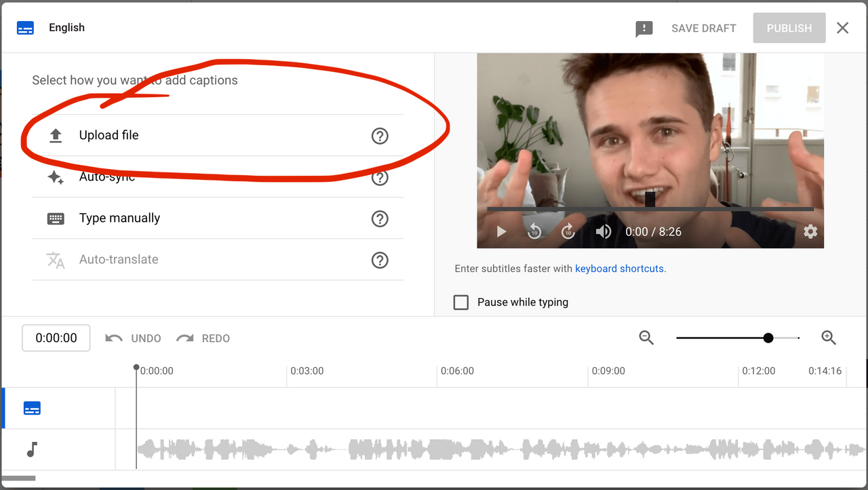Choose the Type manually keyboard icon

pyautogui.click(x=55, y=219)
